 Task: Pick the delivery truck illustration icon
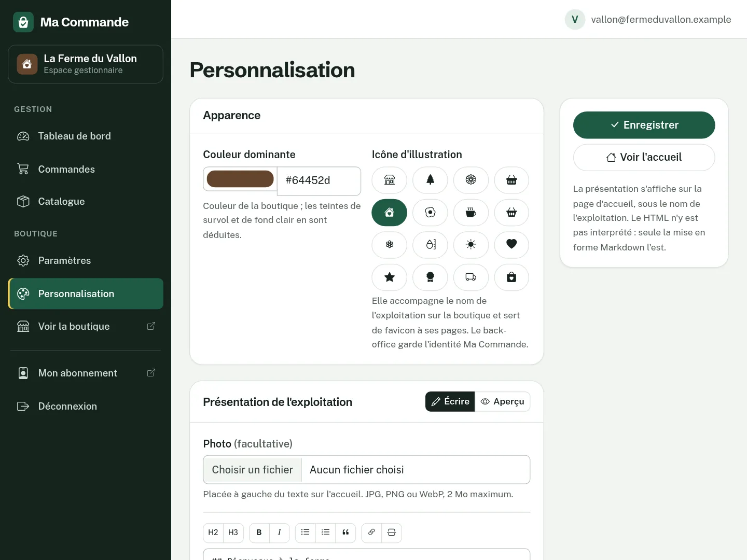click(471, 277)
